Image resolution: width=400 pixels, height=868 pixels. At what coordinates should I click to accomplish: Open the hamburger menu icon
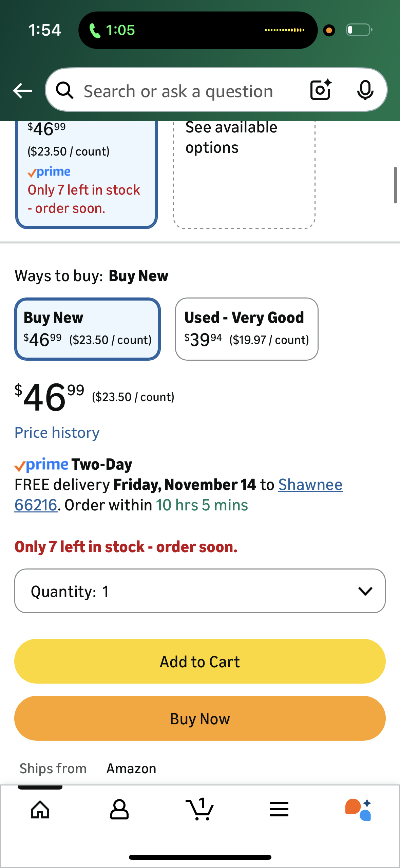[279, 809]
